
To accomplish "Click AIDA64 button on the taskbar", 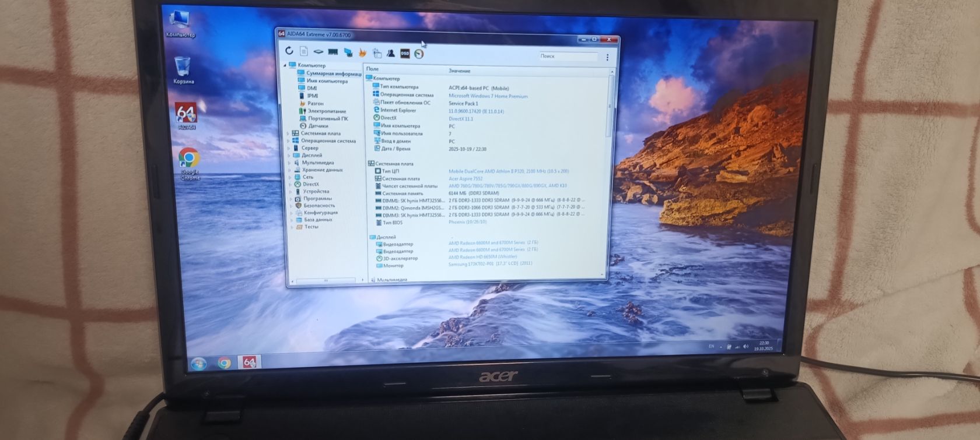I will (249, 362).
